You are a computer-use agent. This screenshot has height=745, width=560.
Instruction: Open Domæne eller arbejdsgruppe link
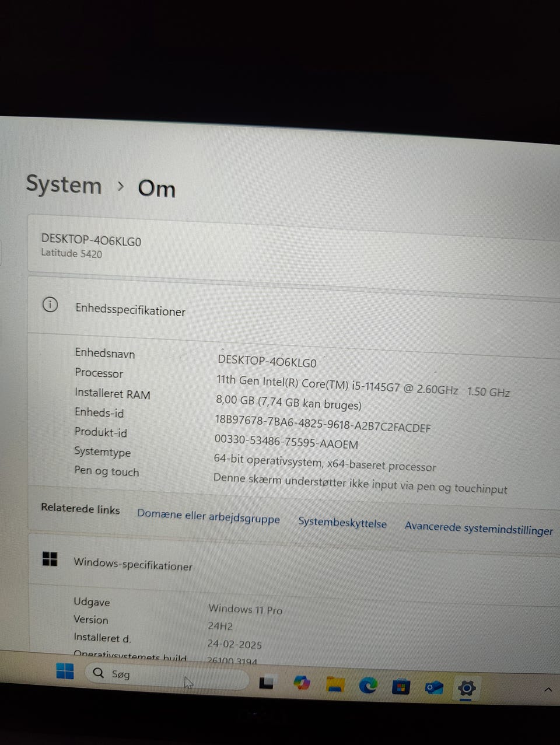tap(208, 516)
